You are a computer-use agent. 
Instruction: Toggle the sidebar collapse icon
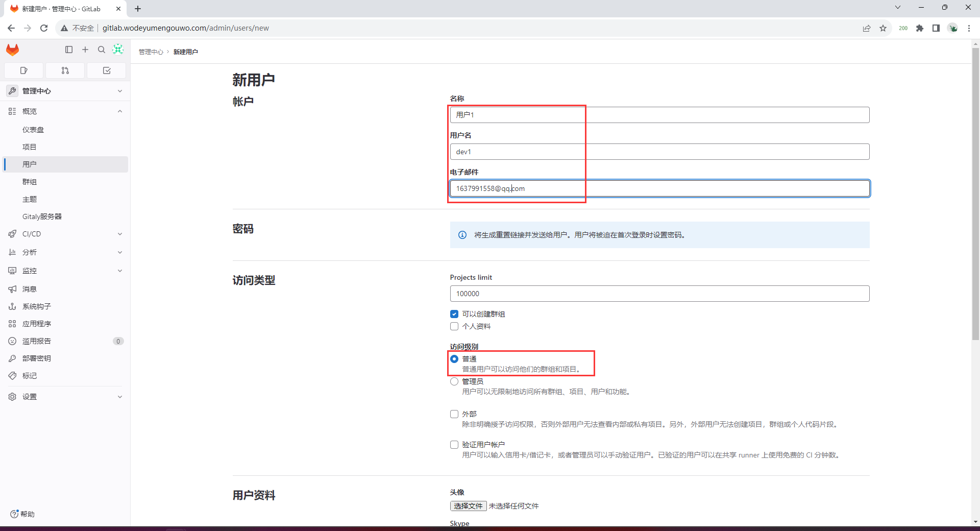(69, 50)
